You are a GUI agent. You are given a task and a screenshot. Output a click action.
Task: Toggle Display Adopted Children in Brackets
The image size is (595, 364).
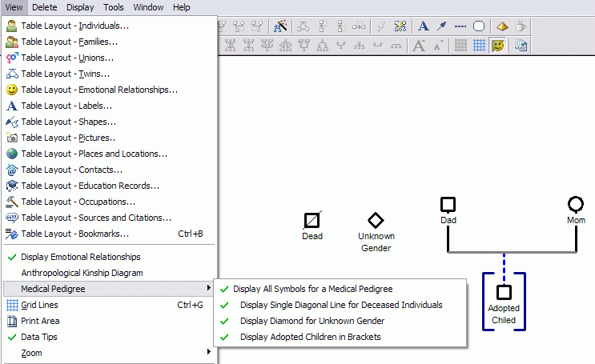310,337
